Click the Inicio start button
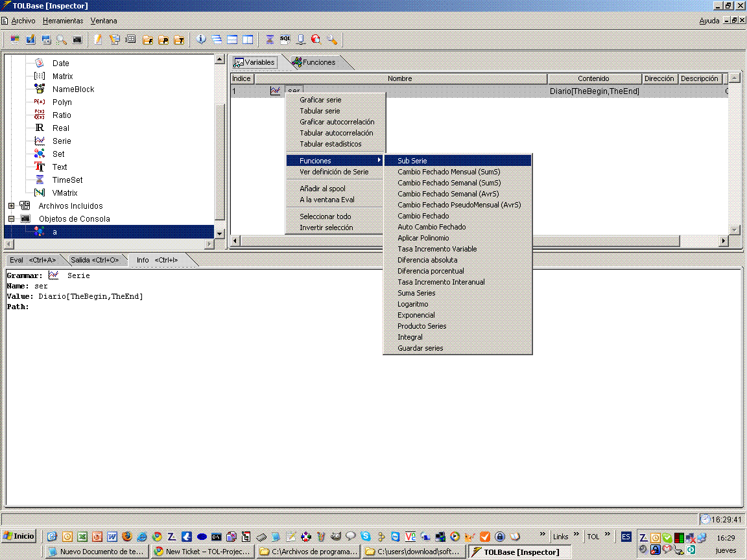The image size is (747, 560). click(19, 536)
